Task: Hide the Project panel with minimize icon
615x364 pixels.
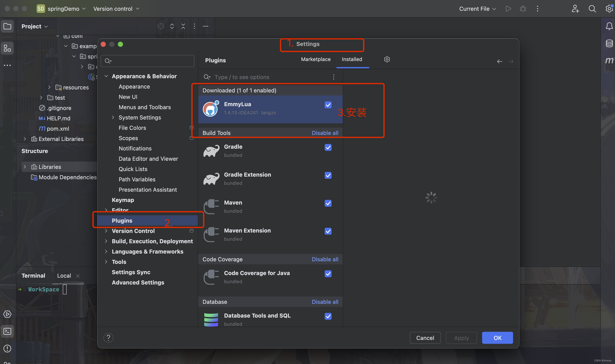Action: (x=206, y=26)
